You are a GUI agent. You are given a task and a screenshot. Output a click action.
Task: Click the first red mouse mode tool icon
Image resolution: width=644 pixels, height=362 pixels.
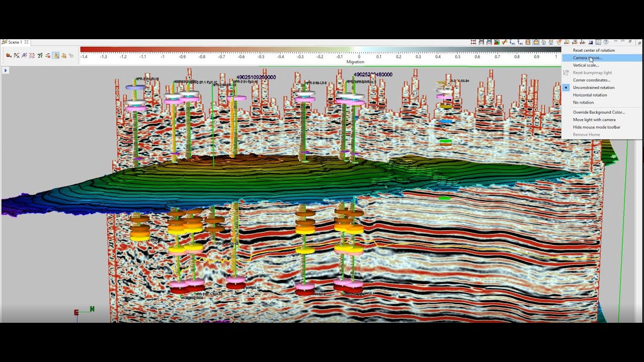pyautogui.click(x=9, y=55)
